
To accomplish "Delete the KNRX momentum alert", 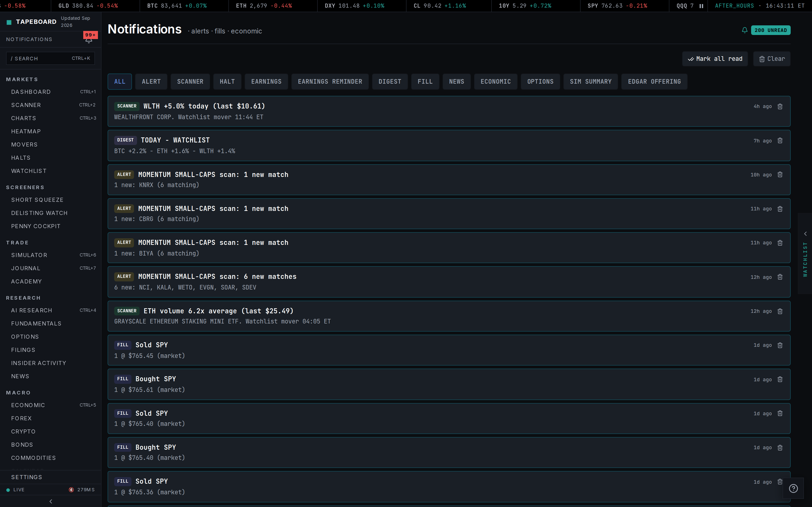I will pos(780,175).
